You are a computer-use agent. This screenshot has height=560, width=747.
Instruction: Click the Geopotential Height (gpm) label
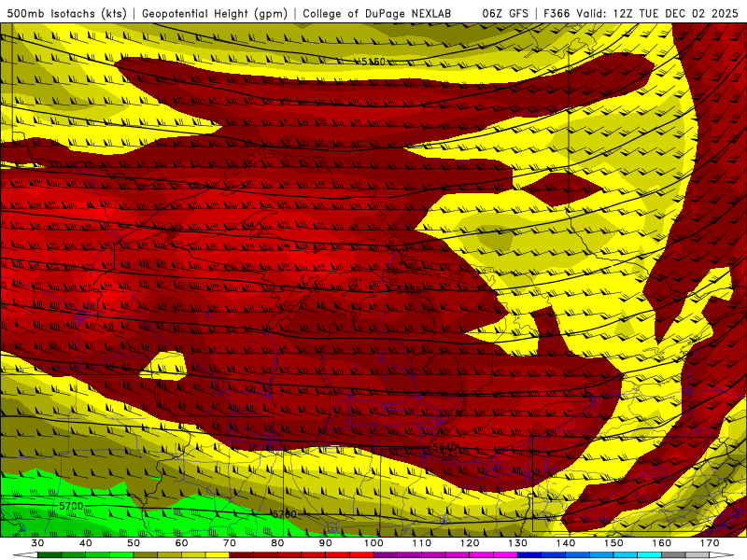(x=215, y=13)
